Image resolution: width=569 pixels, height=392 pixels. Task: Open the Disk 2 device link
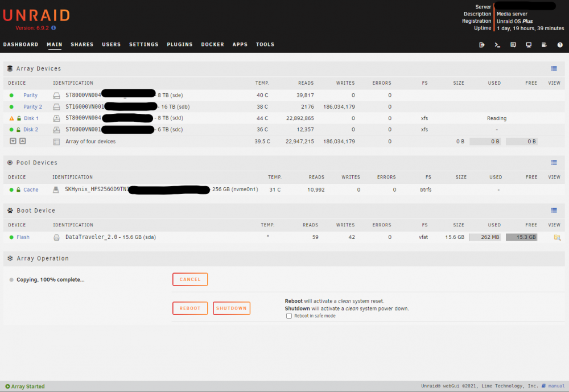coord(31,130)
